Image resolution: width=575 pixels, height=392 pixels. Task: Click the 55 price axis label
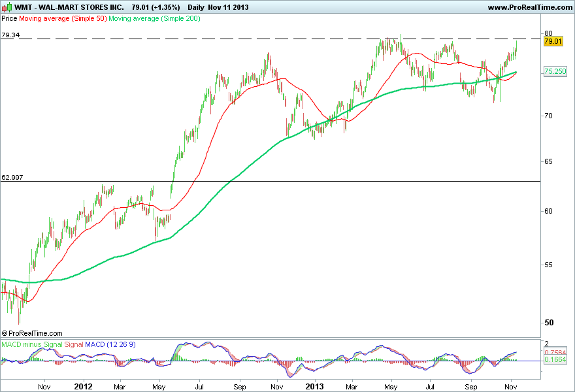tap(549, 265)
